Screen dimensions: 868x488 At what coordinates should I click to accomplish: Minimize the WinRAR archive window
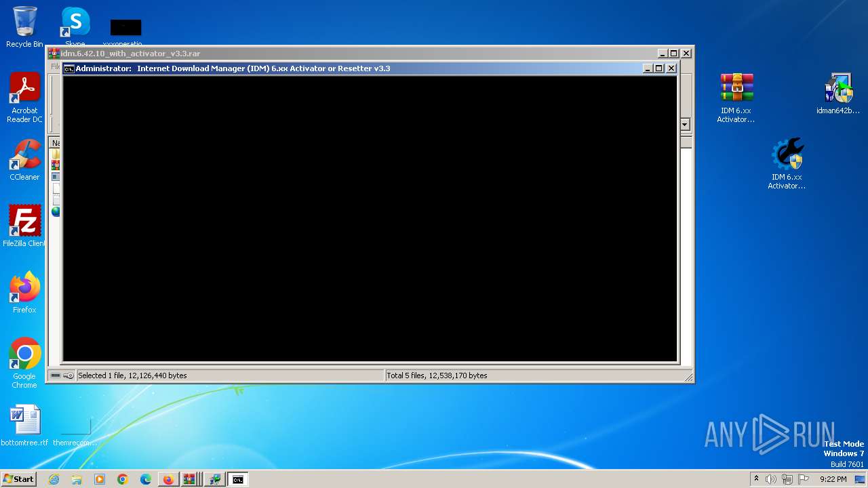click(x=663, y=54)
